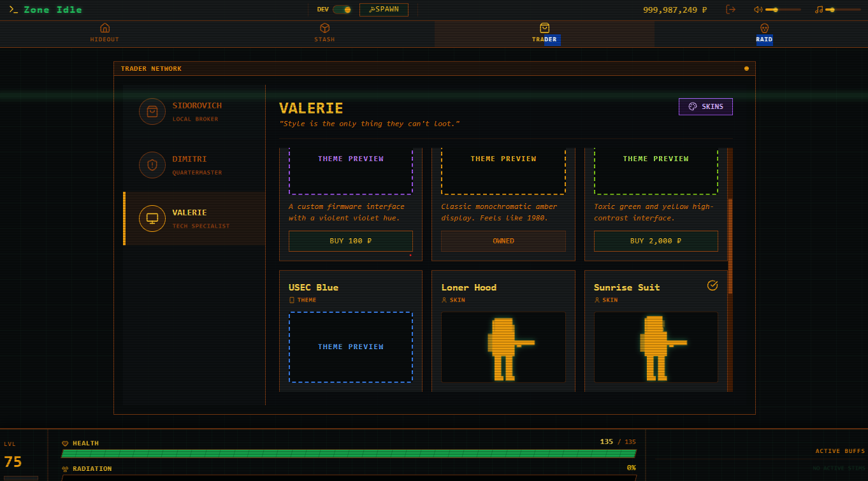Screen dimensions: 868x481
Task: Select the Trader tab
Action: coord(544,33)
